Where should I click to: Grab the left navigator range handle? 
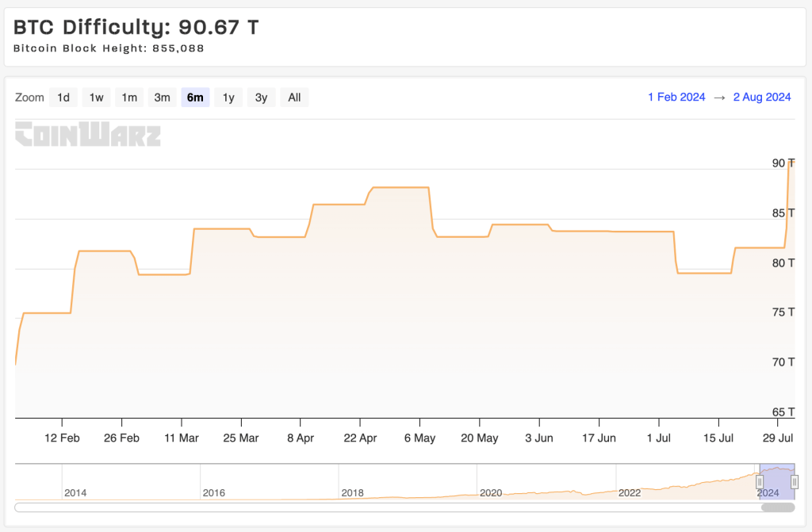click(760, 481)
